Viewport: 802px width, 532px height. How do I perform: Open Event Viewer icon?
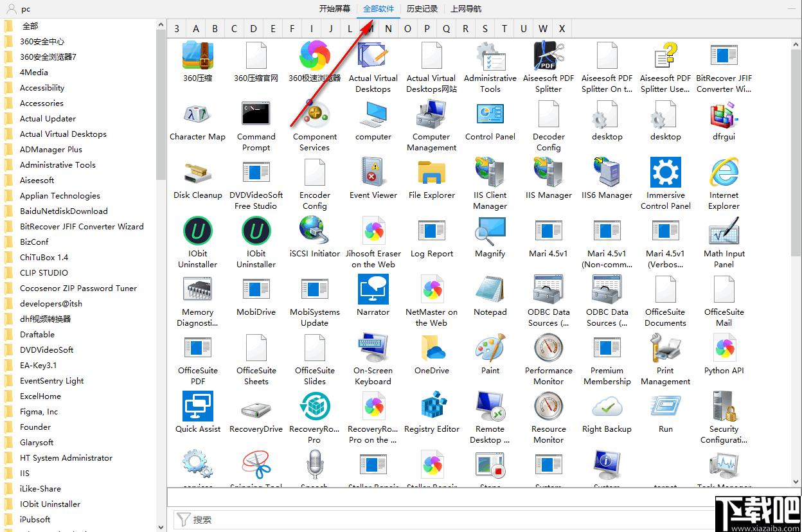click(x=373, y=172)
